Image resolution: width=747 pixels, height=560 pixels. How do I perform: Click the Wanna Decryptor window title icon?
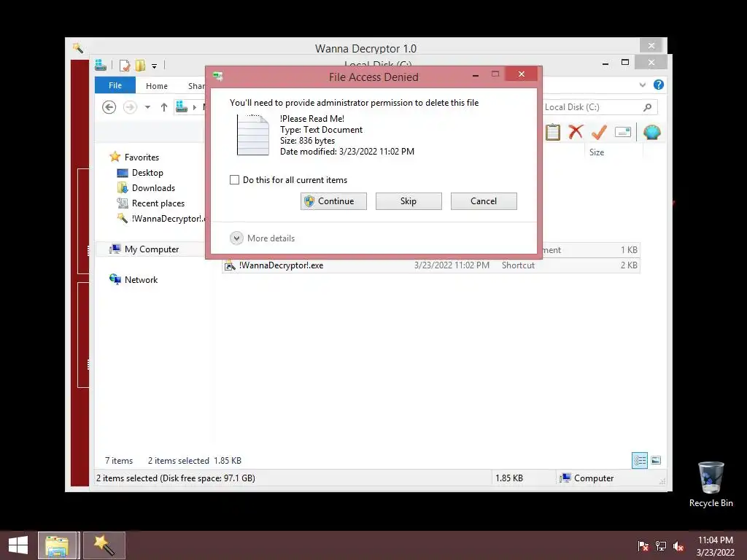(78, 47)
